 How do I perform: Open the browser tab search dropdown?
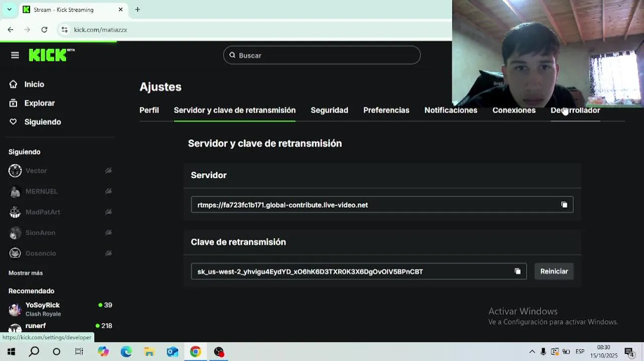pyautogui.click(x=9, y=10)
